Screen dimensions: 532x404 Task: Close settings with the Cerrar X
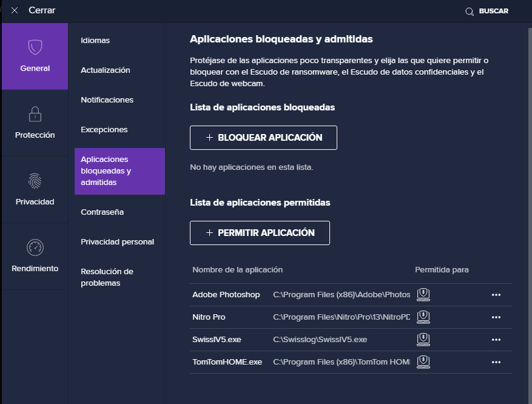pyautogui.click(x=15, y=11)
